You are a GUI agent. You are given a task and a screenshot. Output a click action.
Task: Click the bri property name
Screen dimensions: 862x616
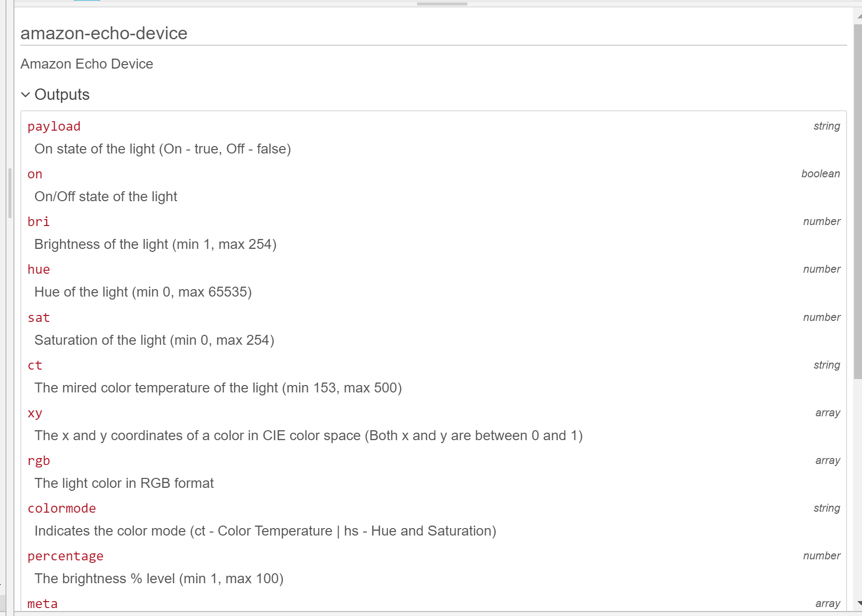tap(38, 222)
